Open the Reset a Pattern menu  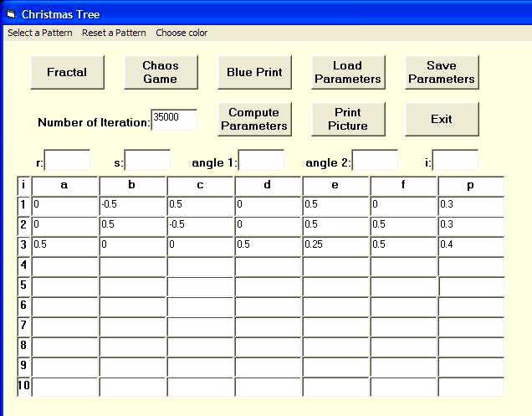pos(114,33)
